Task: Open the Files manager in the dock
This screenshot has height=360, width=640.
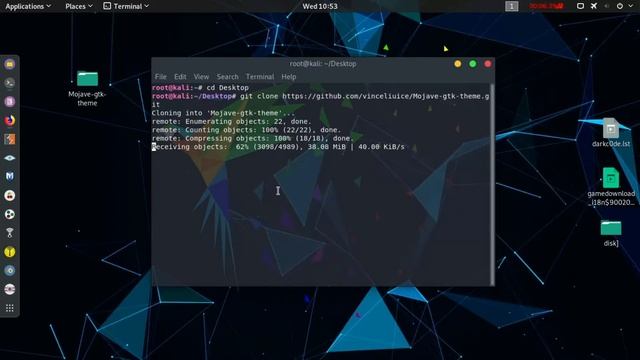Action: (10, 64)
